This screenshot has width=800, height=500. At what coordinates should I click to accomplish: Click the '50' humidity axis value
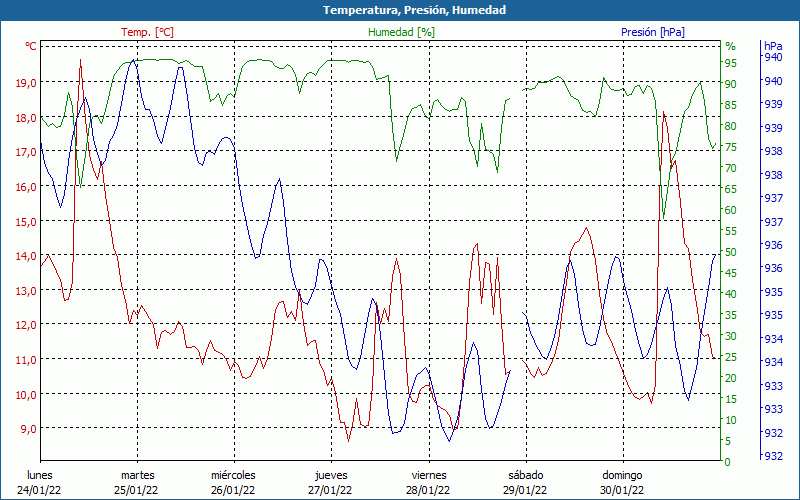click(731, 252)
